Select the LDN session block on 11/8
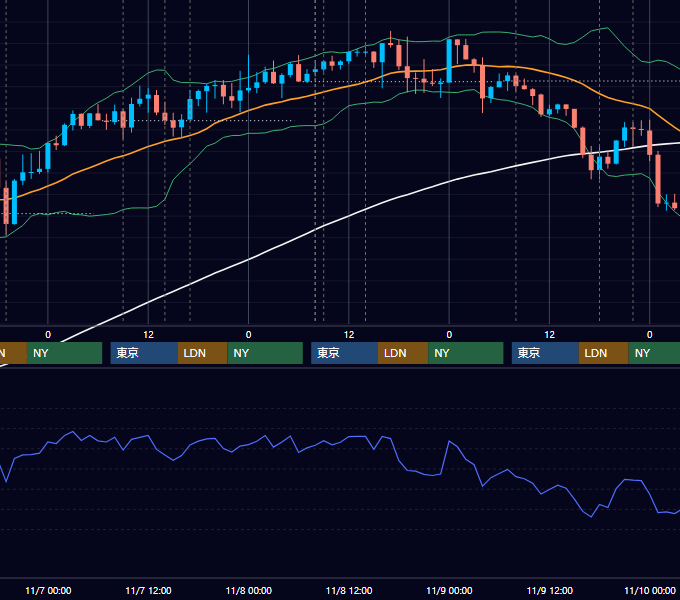The height and width of the screenshot is (600, 680). 403,353
